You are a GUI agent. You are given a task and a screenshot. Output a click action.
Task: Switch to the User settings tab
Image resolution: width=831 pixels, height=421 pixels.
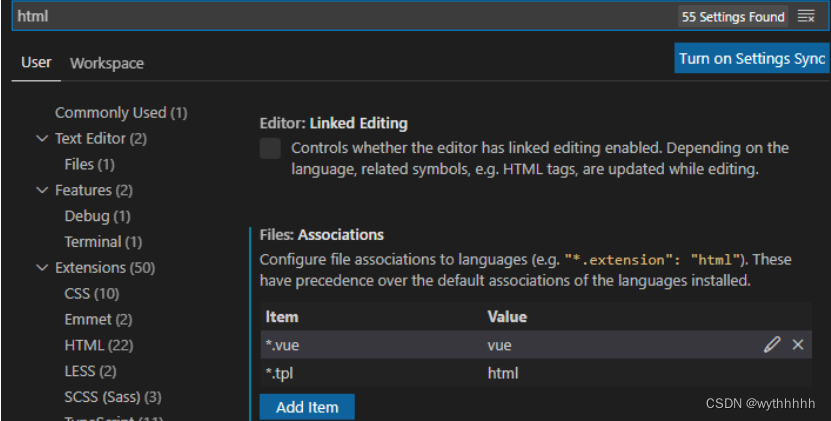click(36, 63)
